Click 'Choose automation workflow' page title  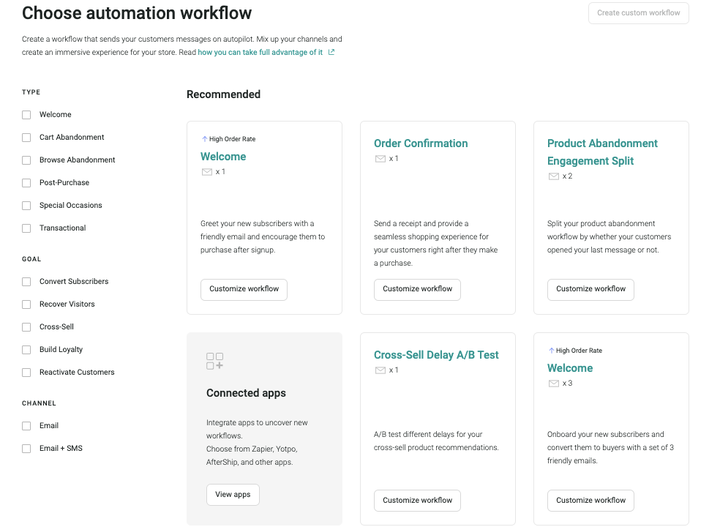point(137,13)
